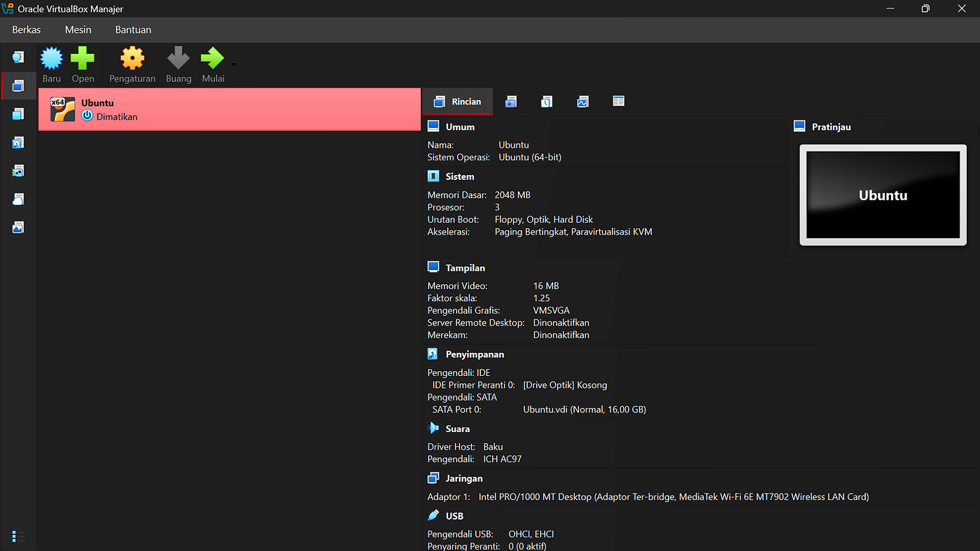Screen dimensions: 980x551
Task: Open the Welcome page sidebar icon
Action: tap(18, 57)
